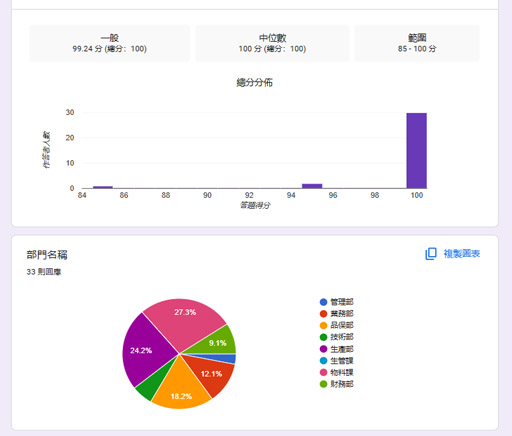Select the 業務部 red legend dot
This screenshot has width=512, height=436.
[x=323, y=314]
